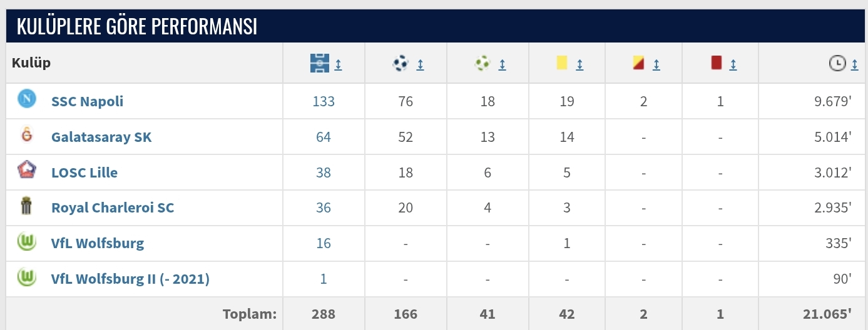The image size is (868, 330).
Task: Open the 133 Napoli matches link
Action: click(x=324, y=101)
